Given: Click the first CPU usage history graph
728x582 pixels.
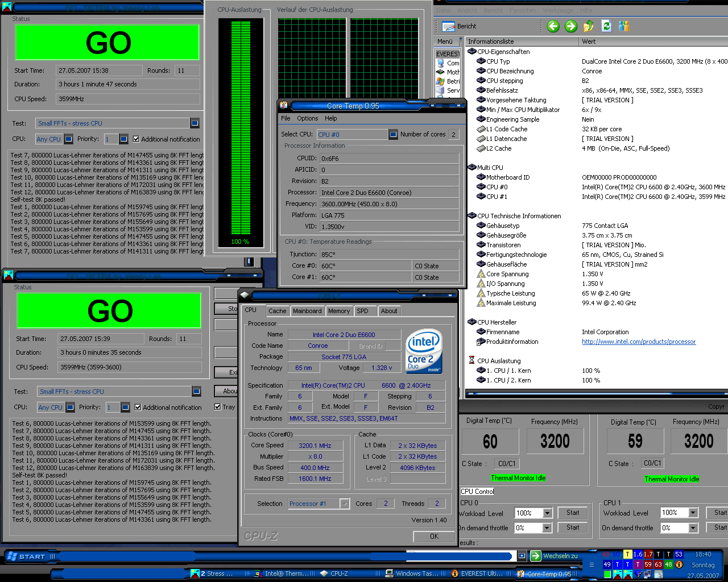Looking at the screenshot, I should click(x=312, y=59).
